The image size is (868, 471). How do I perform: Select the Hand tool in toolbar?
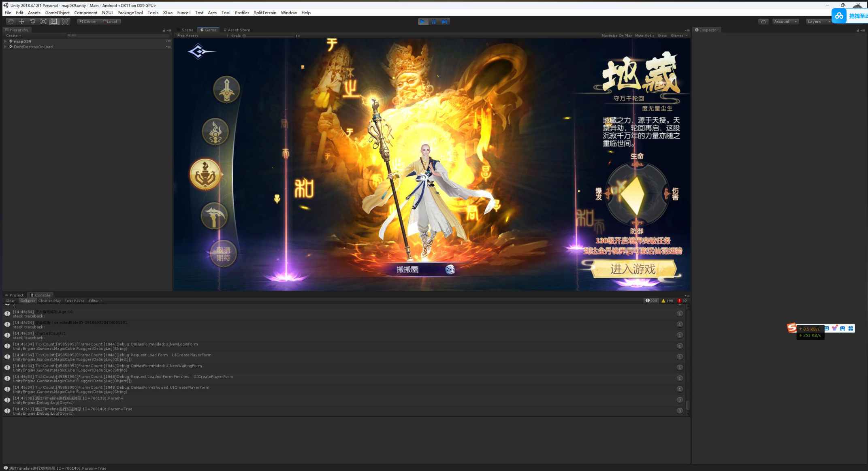coord(11,21)
